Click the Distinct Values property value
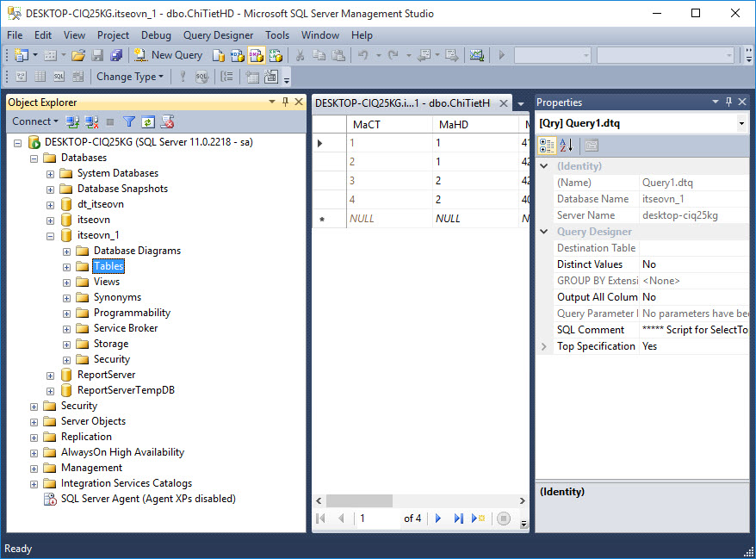 pos(694,264)
